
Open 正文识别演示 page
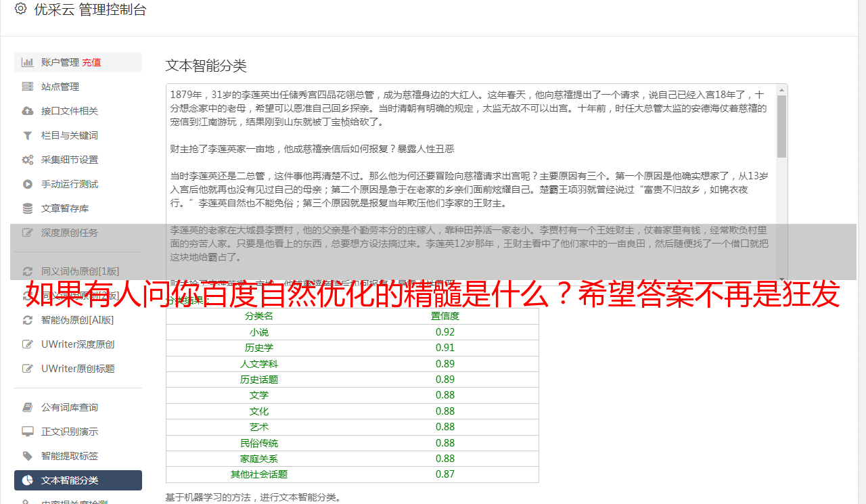pos(78,432)
